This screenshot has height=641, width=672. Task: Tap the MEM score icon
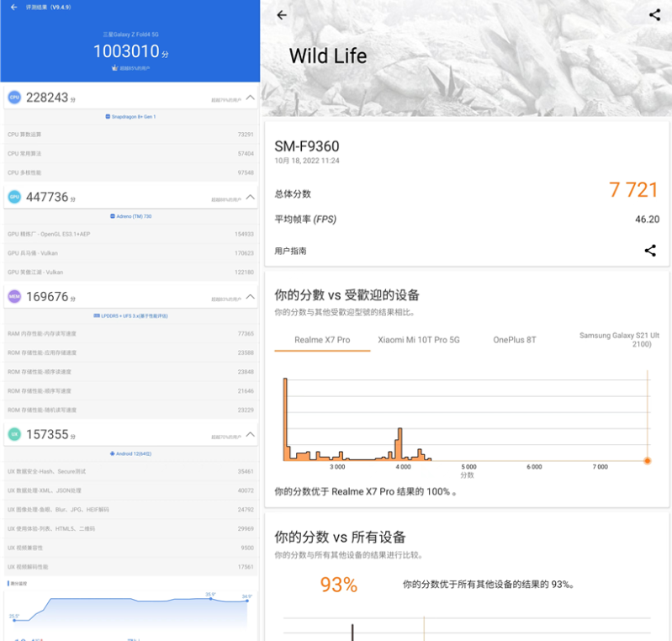pyautogui.click(x=14, y=297)
